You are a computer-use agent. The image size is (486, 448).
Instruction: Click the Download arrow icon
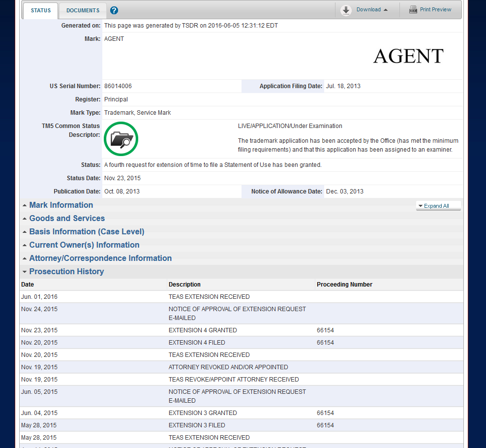[x=346, y=10]
